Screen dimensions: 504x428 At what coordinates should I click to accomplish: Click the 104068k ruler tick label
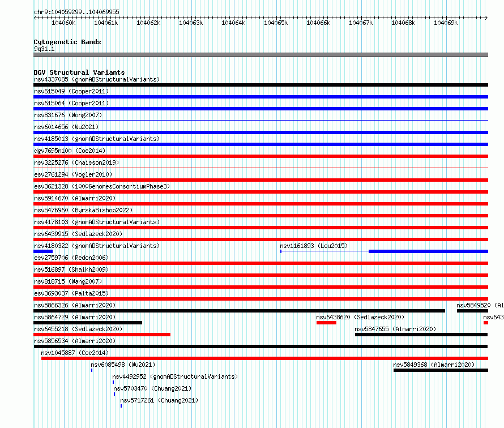[403, 23]
